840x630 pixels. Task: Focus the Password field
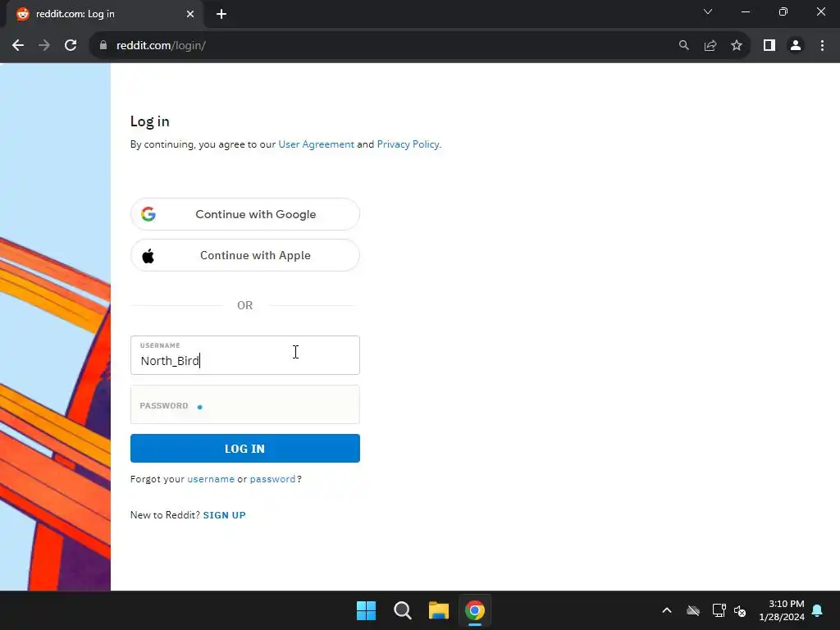pyautogui.click(x=244, y=404)
